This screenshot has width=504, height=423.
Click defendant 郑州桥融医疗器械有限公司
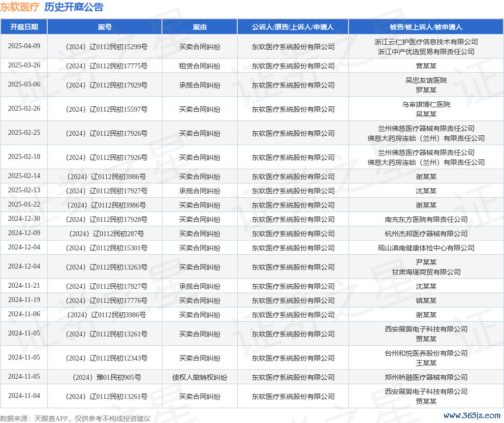(x=426, y=377)
